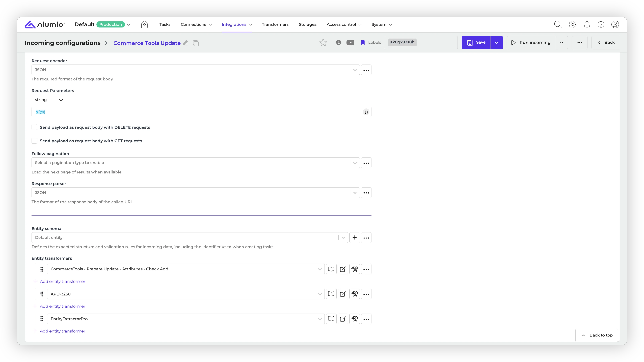Open tools icon for EntityExtractorPro
The height and width of the screenshot is (362, 644).
355,319
